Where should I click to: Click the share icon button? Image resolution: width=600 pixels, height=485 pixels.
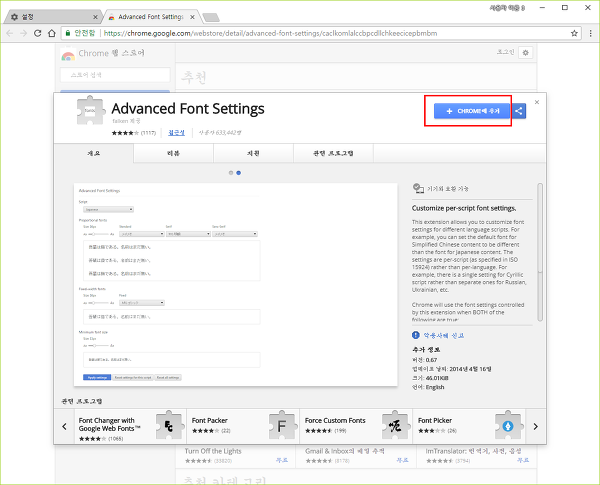(x=519, y=111)
